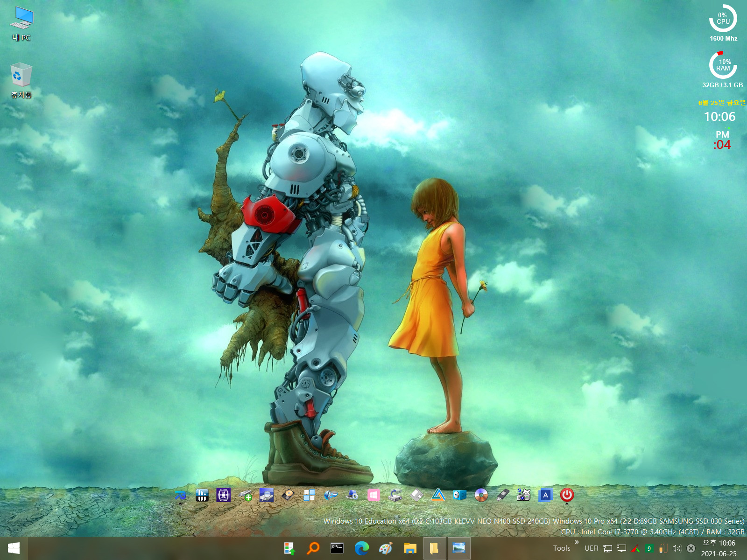Click the red power button dock icon
The width and height of the screenshot is (747, 560).
click(567, 495)
